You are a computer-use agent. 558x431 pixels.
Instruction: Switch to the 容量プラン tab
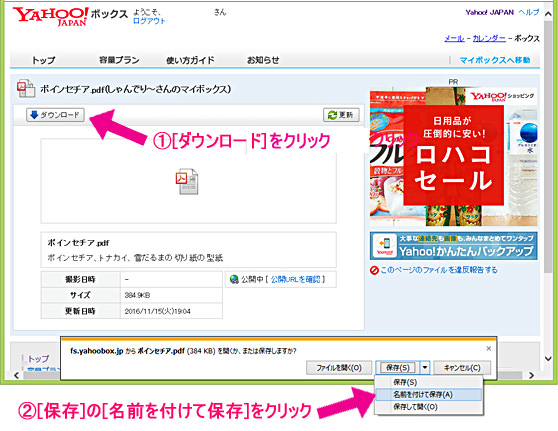[x=119, y=60]
